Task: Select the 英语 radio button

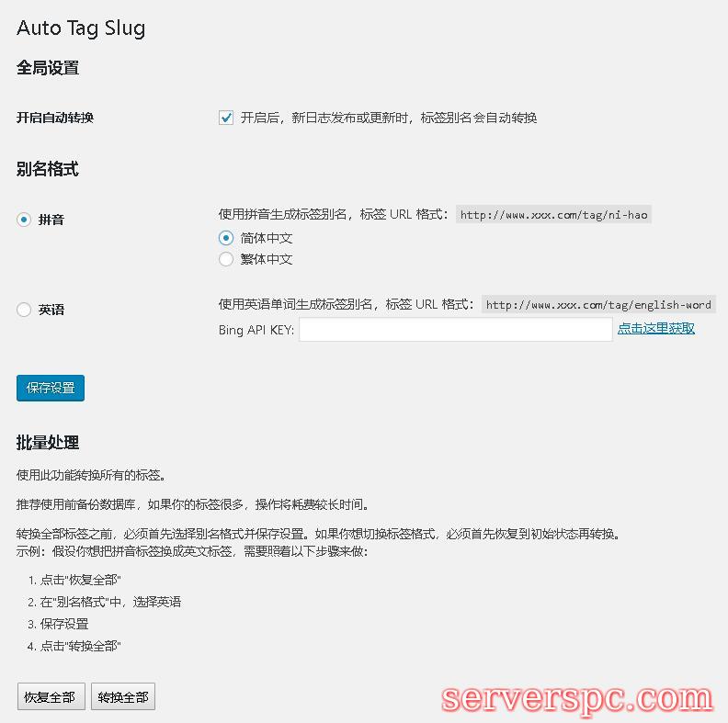Action: coord(24,310)
